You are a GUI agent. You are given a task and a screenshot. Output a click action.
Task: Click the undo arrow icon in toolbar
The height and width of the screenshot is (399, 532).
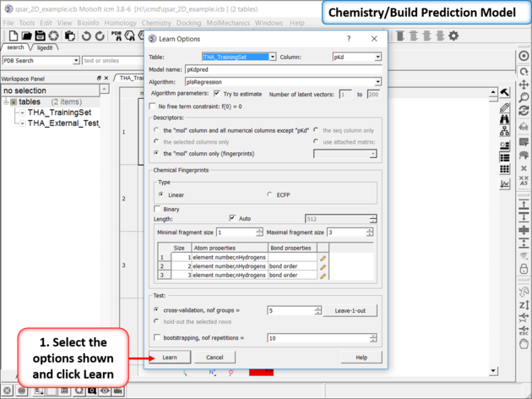[87, 36]
